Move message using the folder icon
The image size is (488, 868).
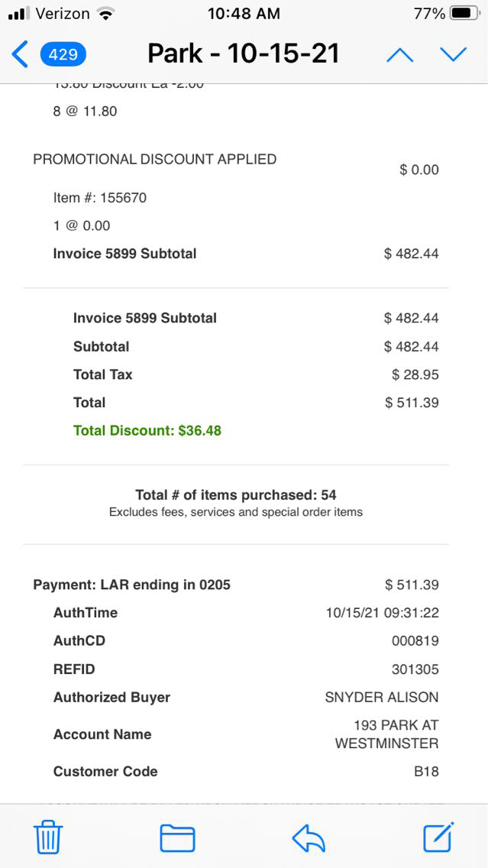(x=177, y=837)
